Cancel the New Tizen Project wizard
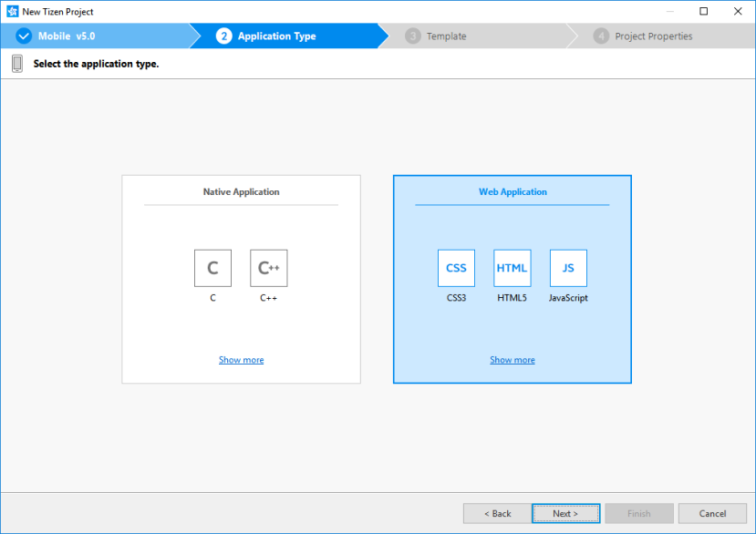The image size is (756, 534). 711,513
